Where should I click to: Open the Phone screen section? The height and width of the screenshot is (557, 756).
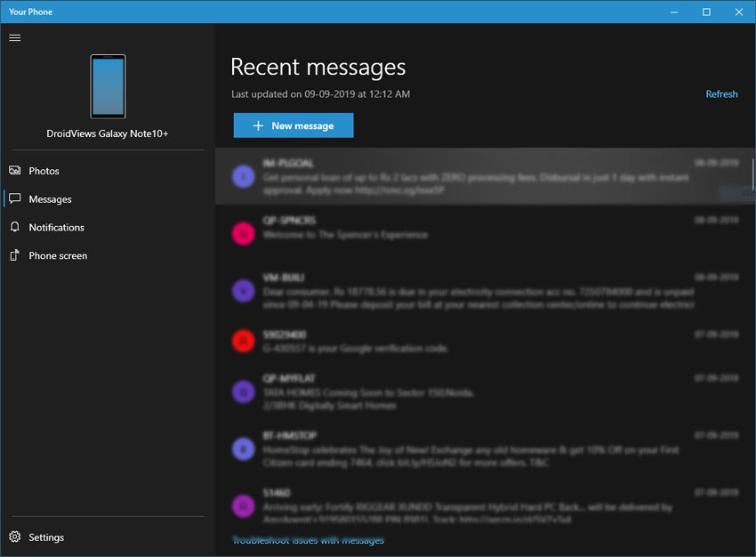point(108,255)
